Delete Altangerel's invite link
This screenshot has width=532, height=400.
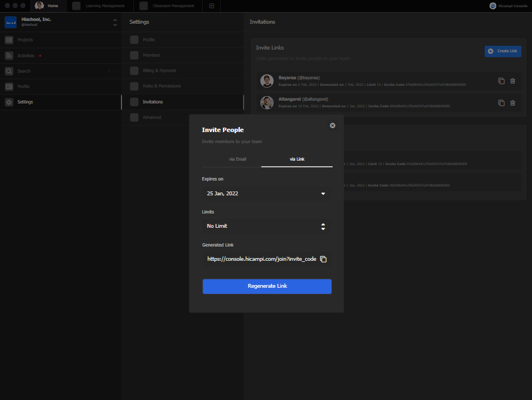click(x=513, y=103)
